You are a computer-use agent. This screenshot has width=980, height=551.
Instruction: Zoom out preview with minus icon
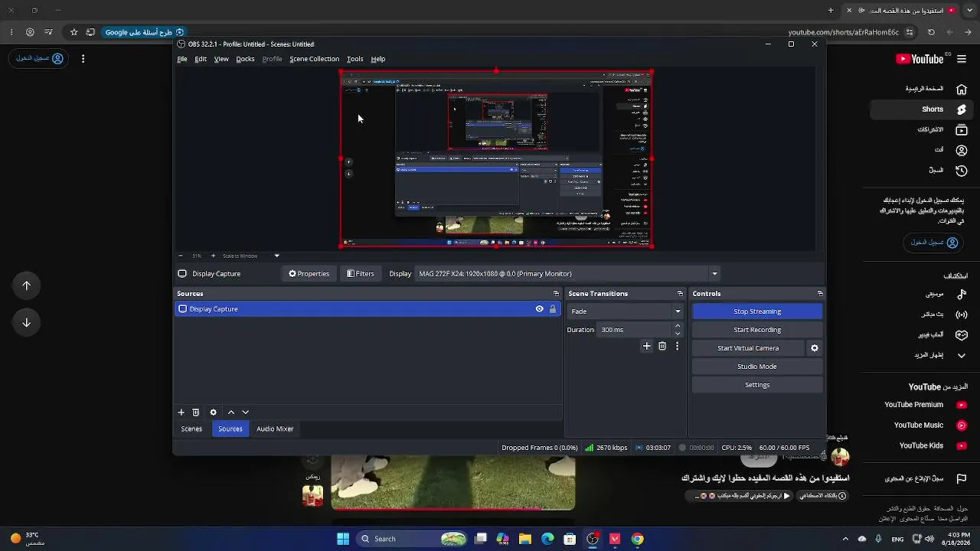click(x=181, y=256)
